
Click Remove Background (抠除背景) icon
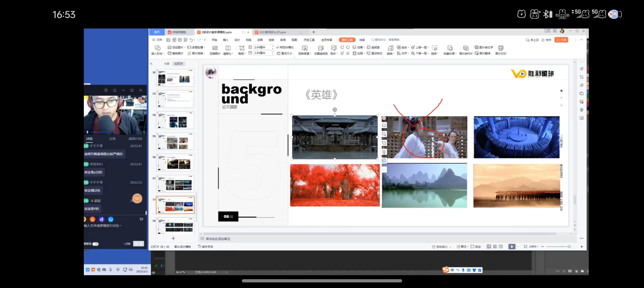click(x=304, y=48)
